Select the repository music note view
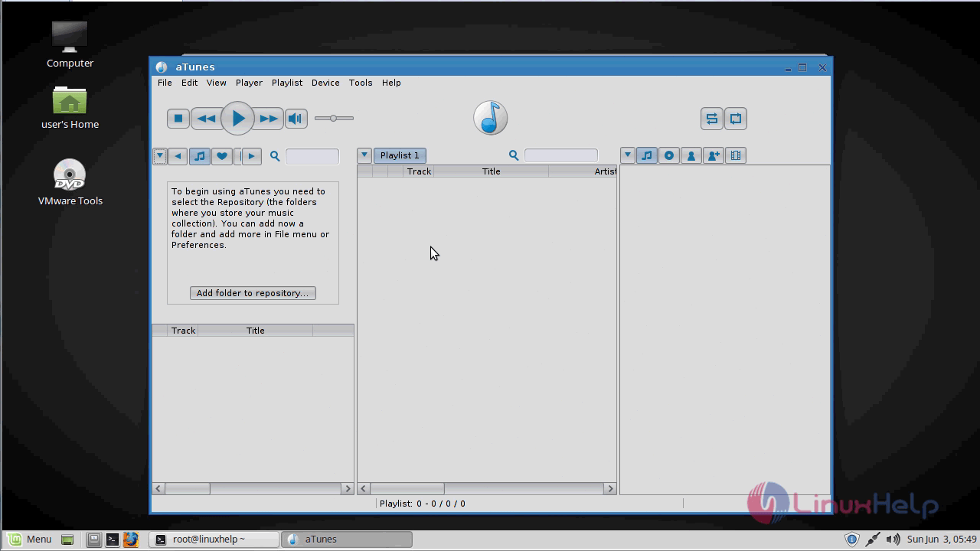 click(x=200, y=156)
